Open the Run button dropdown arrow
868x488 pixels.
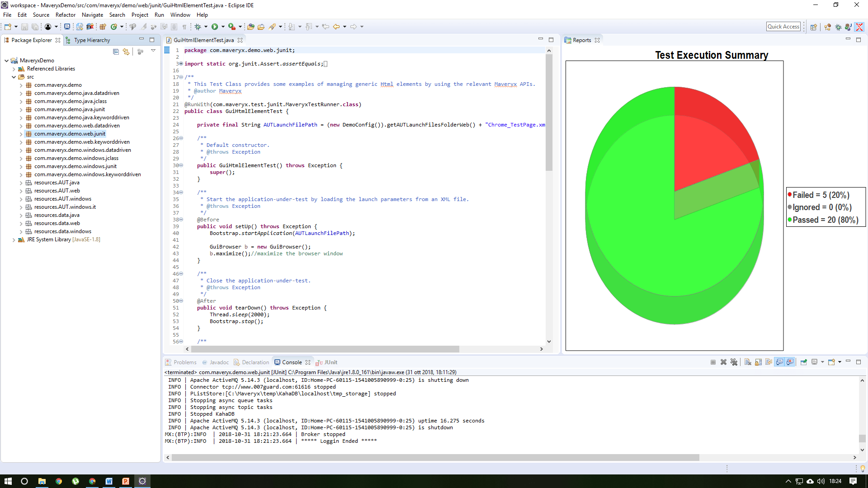223,27
